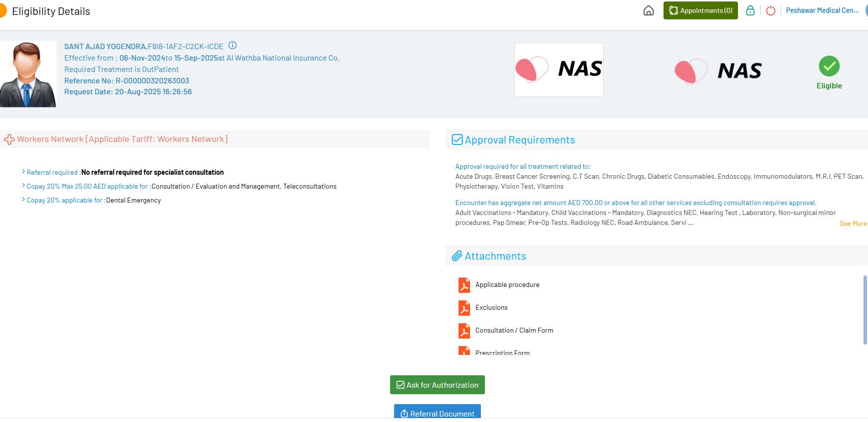Screen dimensions: 868x422
Task: Click the Approval Requirements heading
Action: [520, 140]
